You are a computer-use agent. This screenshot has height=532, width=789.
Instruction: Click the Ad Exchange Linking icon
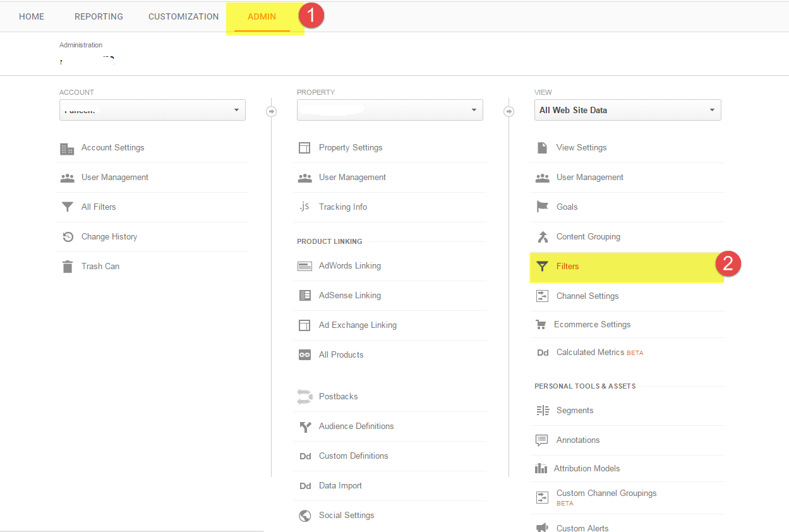304,325
